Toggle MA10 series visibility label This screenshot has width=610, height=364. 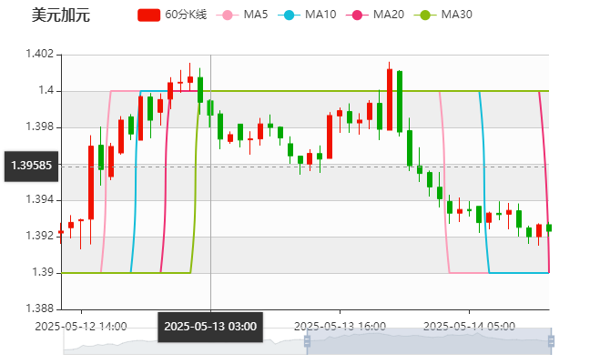(x=320, y=15)
